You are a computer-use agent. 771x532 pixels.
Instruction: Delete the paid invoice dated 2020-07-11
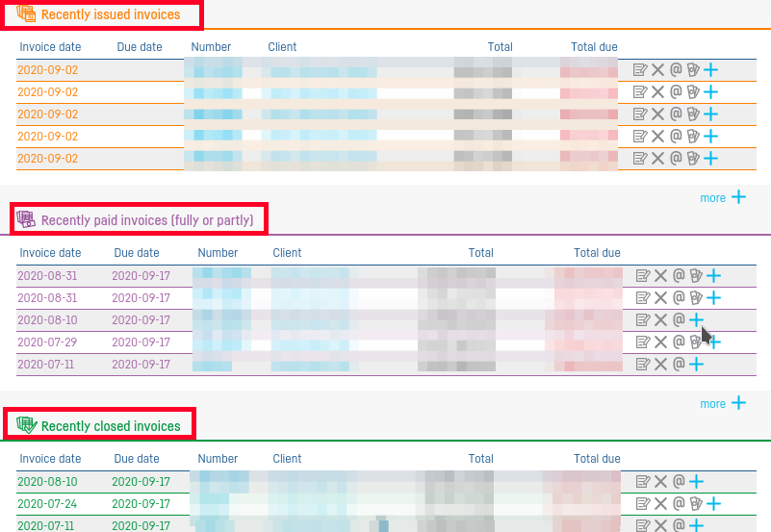[661, 365]
